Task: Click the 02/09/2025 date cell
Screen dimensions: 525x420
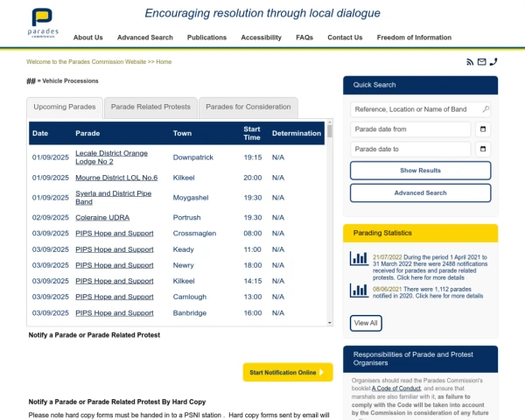Action: [50, 218]
